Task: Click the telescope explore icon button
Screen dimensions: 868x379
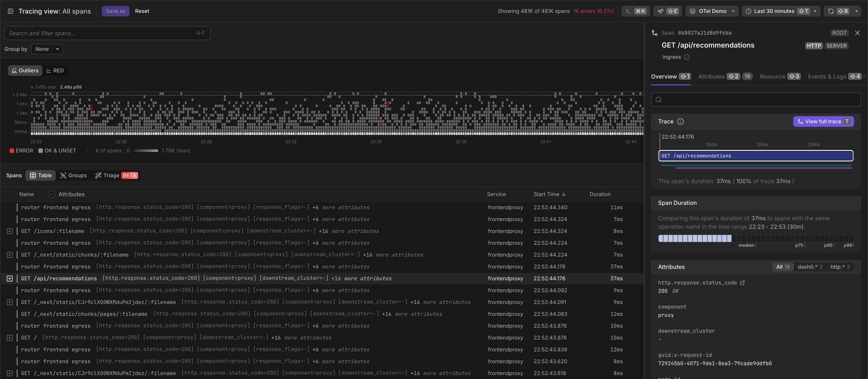Action: pos(661,11)
